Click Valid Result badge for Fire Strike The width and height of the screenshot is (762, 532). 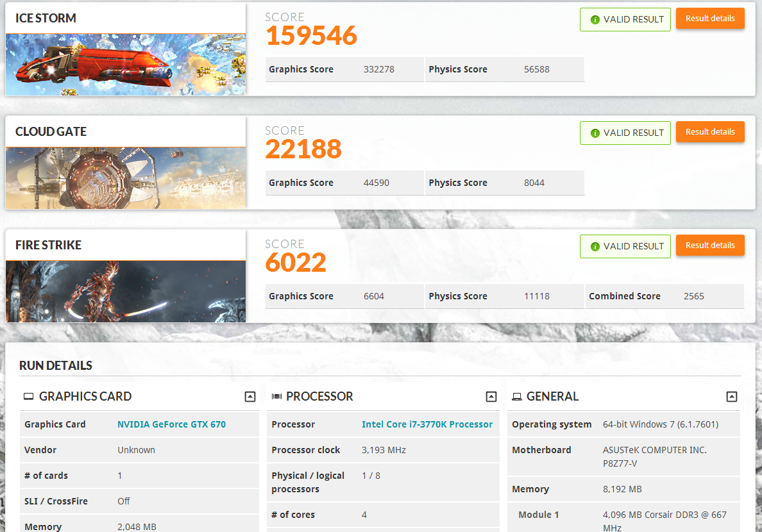click(x=625, y=246)
